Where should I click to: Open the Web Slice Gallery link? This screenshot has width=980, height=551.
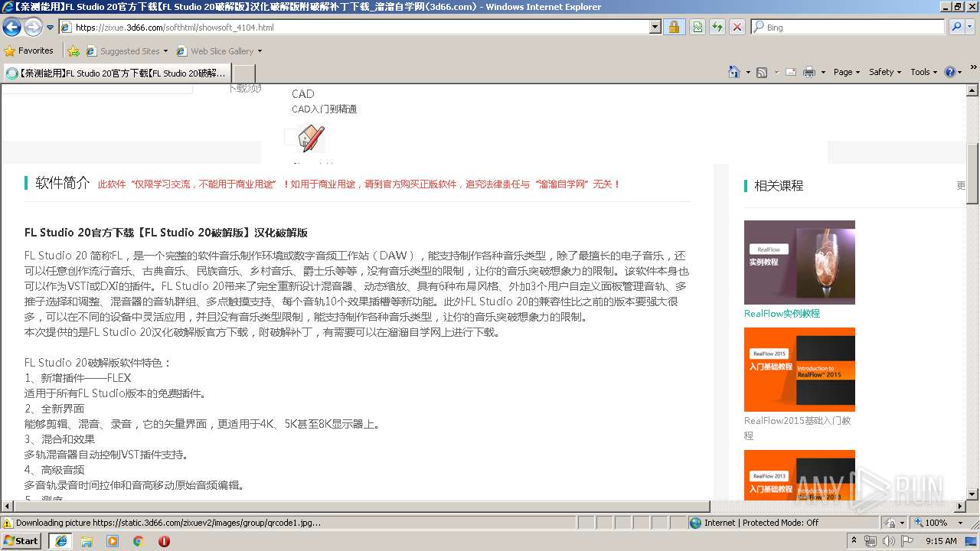click(x=219, y=51)
